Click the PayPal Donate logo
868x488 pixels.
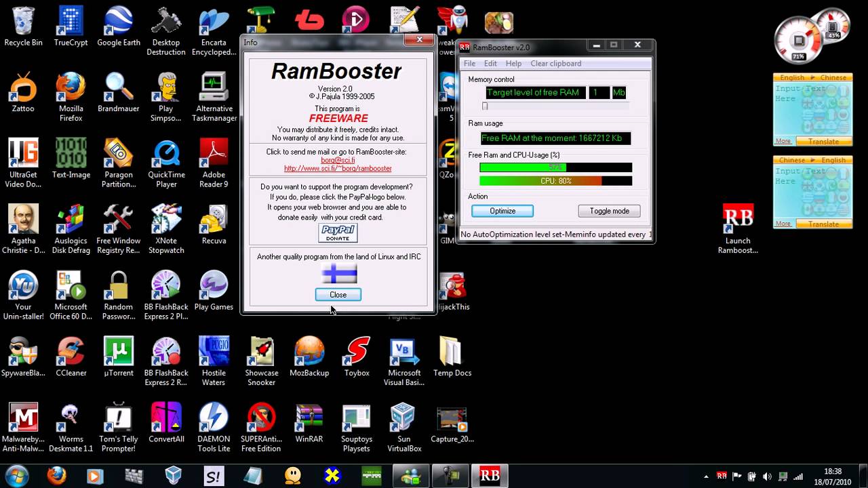(338, 232)
